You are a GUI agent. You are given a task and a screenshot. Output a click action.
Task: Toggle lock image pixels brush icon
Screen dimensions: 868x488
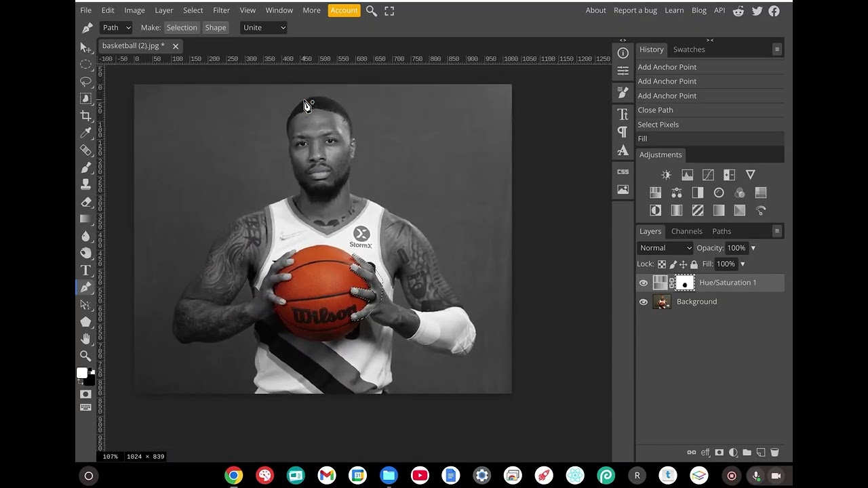673,264
